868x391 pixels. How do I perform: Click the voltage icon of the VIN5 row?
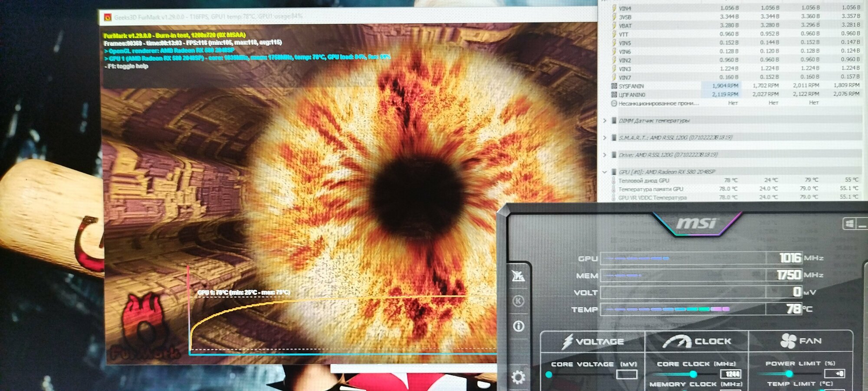pyautogui.click(x=614, y=43)
